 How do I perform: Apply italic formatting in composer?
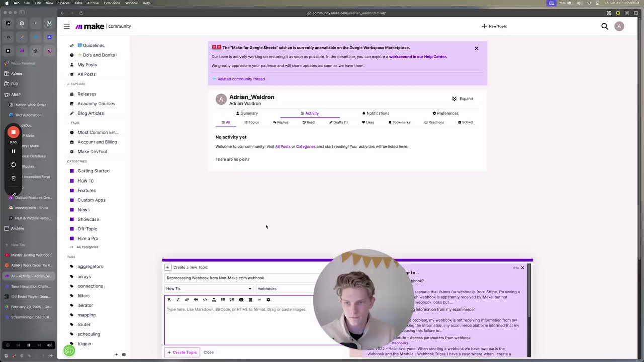pos(178,300)
